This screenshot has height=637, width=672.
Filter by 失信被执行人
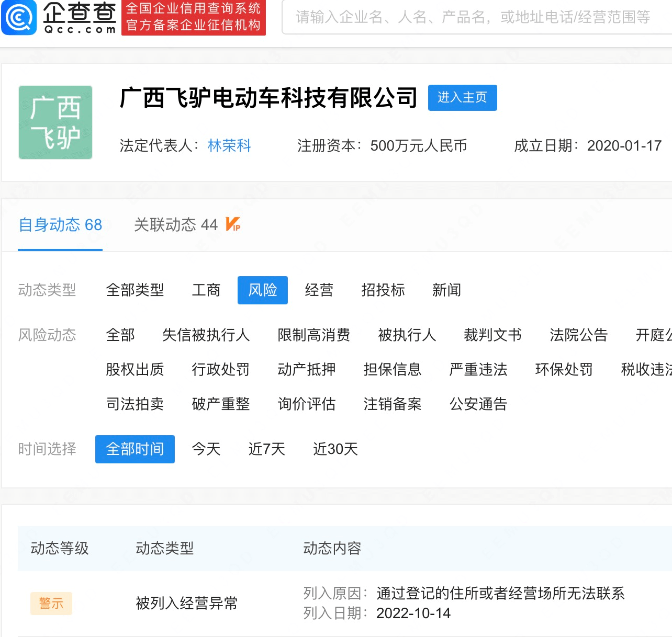(206, 335)
